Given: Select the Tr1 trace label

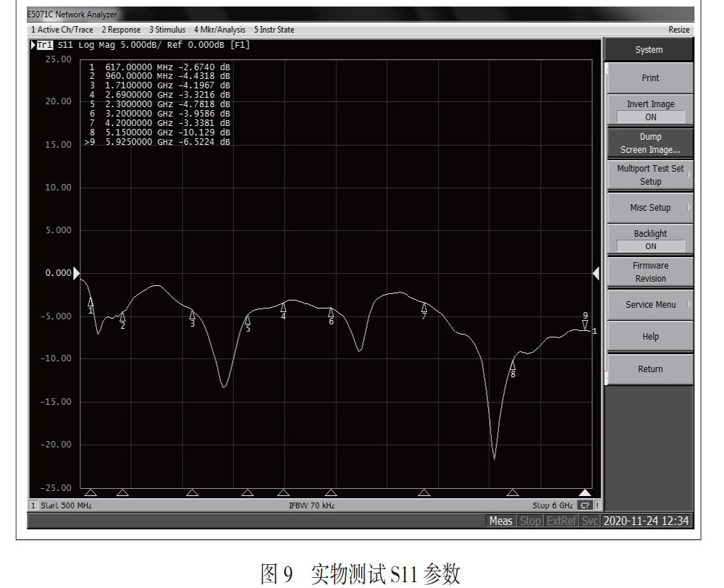Looking at the screenshot, I should 45,45.
